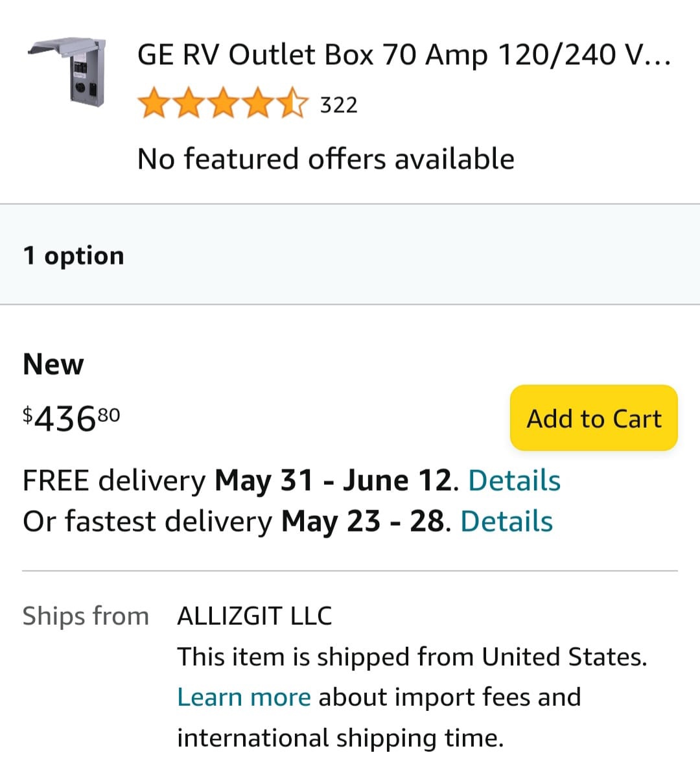Click Learn more about import fees
The image size is (700, 768).
click(244, 697)
